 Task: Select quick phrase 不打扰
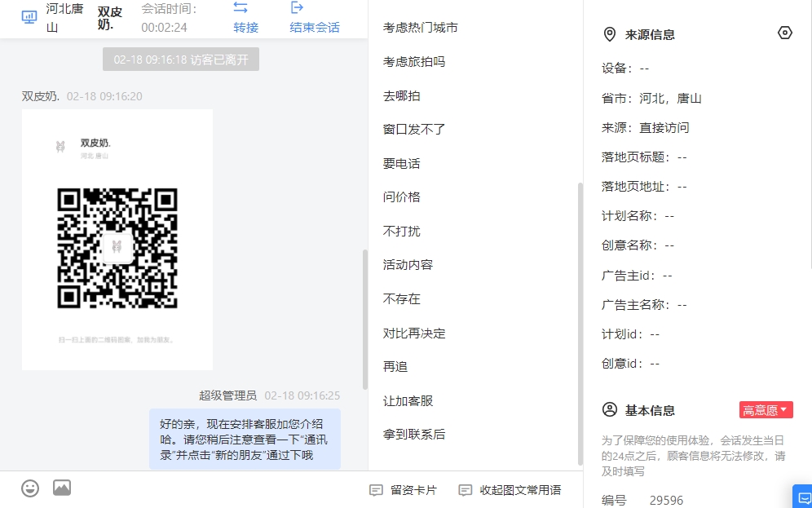(x=401, y=231)
